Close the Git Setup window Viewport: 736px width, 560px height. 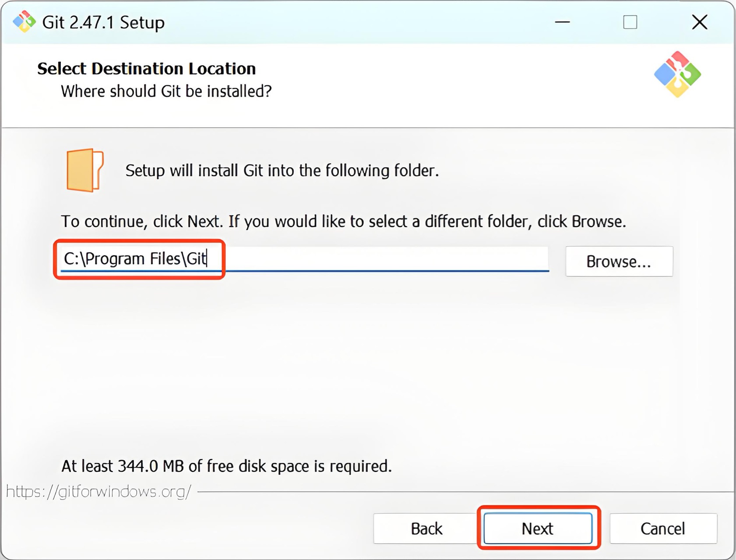[x=700, y=22]
